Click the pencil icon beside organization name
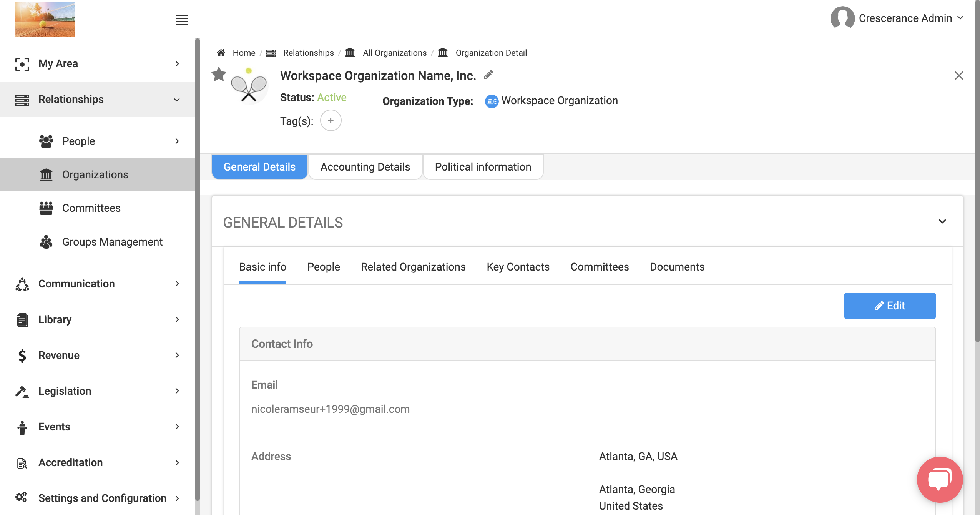The image size is (980, 515). (x=488, y=75)
